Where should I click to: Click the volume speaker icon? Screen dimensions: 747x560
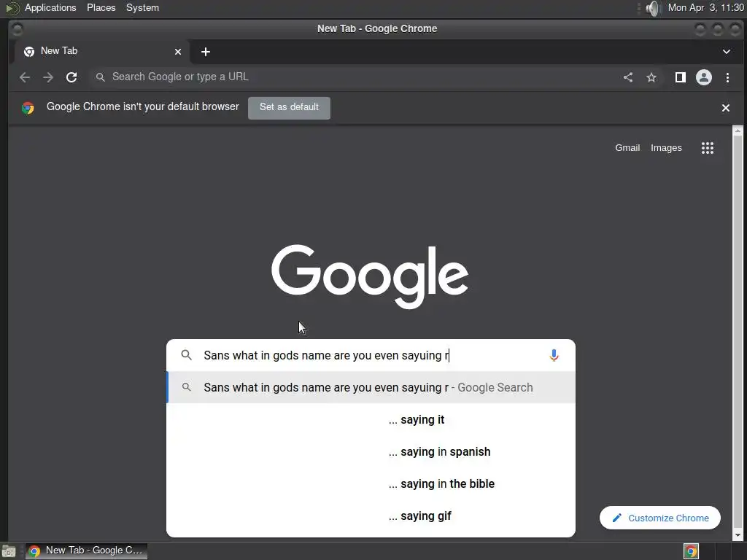click(x=653, y=8)
